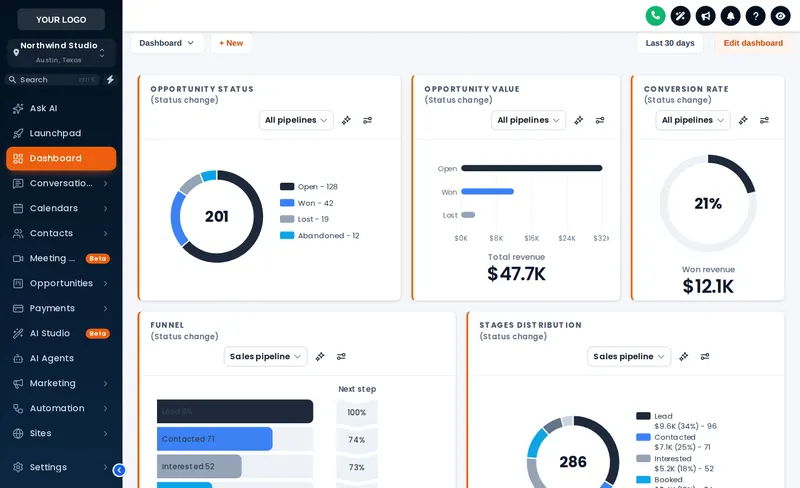The image size is (800, 488).
Task: Expand the Calendars submenu chevron
Action: 105,208
